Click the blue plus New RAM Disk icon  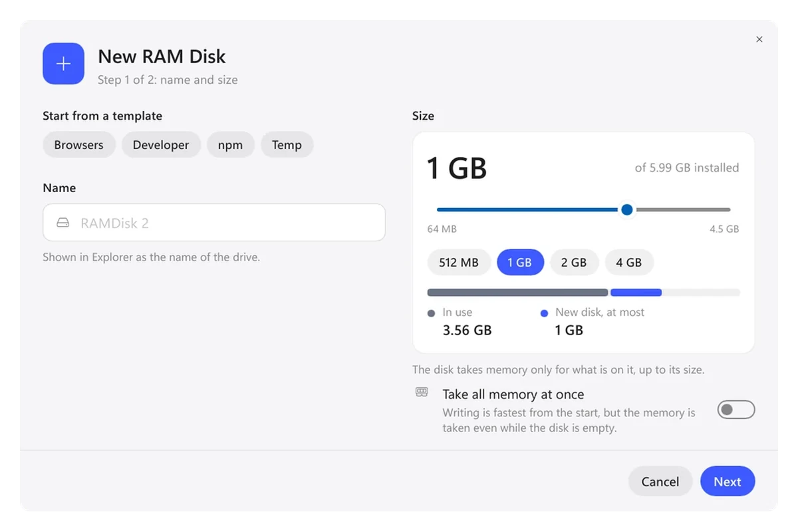[63, 64]
